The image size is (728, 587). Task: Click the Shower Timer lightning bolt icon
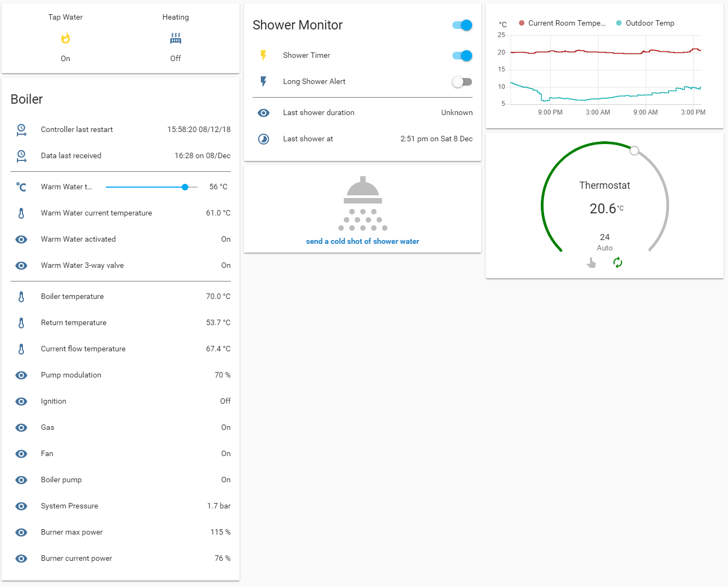(x=264, y=55)
